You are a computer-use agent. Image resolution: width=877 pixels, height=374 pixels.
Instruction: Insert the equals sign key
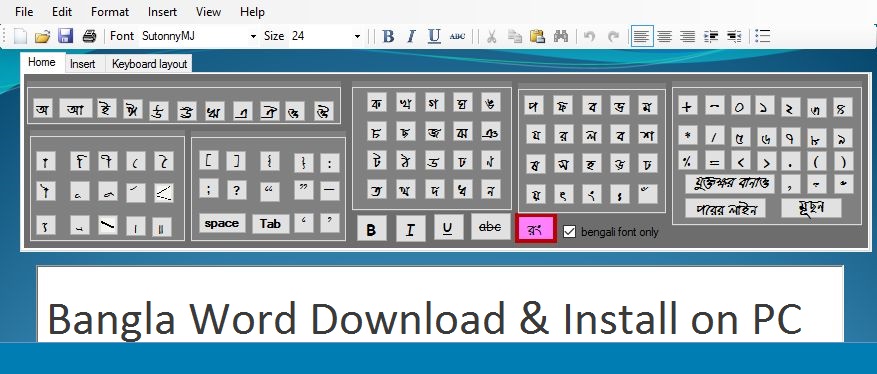tap(715, 161)
